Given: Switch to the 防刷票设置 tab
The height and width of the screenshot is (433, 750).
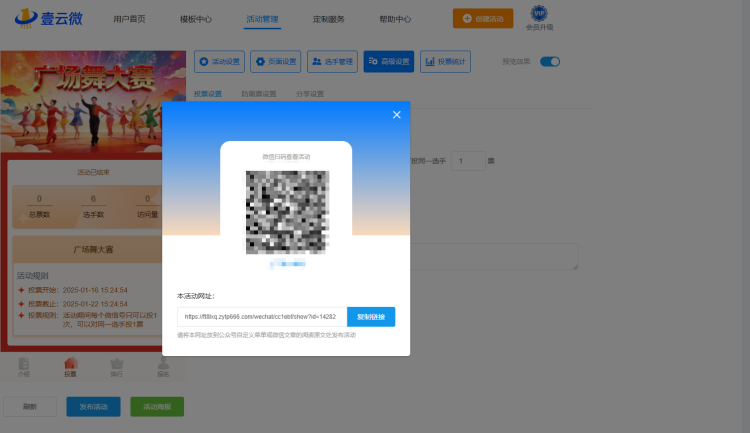Looking at the screenshot, I should (259, 94).
